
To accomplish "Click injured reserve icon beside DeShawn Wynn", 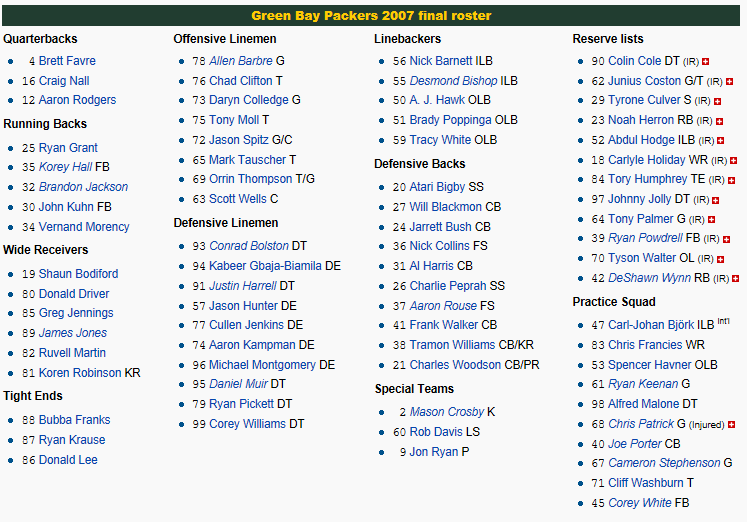I will coord(736,279).
